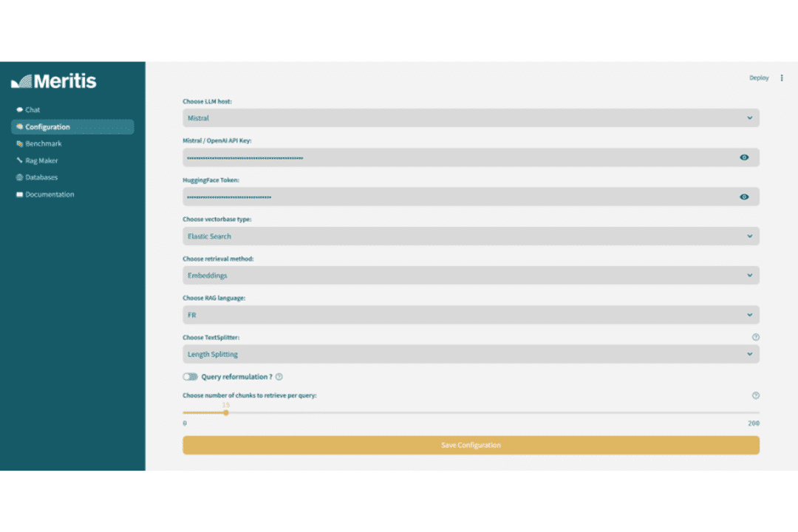Screen dimensions: 798x532
Task: Click the Rag Maker wrench icon
Action: point(19,160)
